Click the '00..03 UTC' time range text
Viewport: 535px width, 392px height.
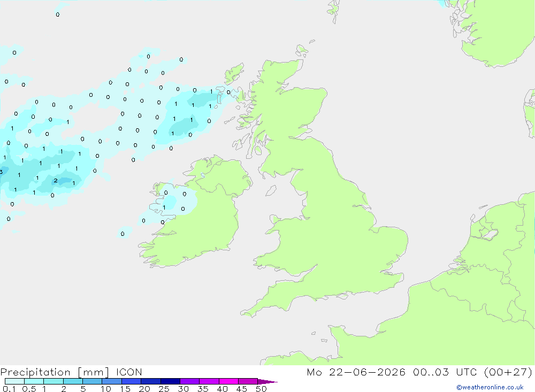coord(445,372)
